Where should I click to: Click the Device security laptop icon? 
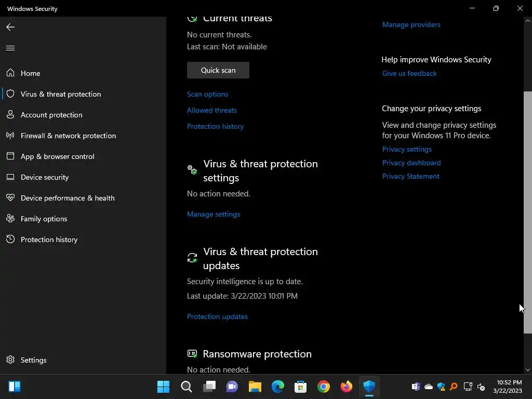[10, 177]
